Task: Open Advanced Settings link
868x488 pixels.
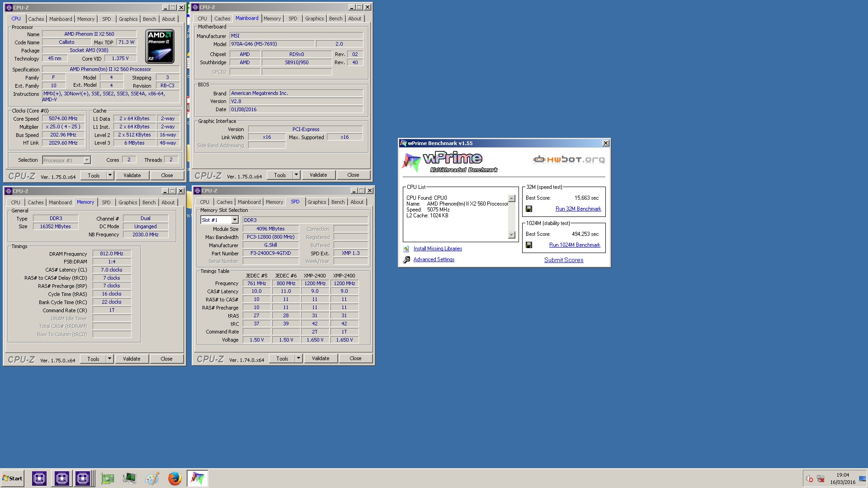Action: [x=434, y=259]
